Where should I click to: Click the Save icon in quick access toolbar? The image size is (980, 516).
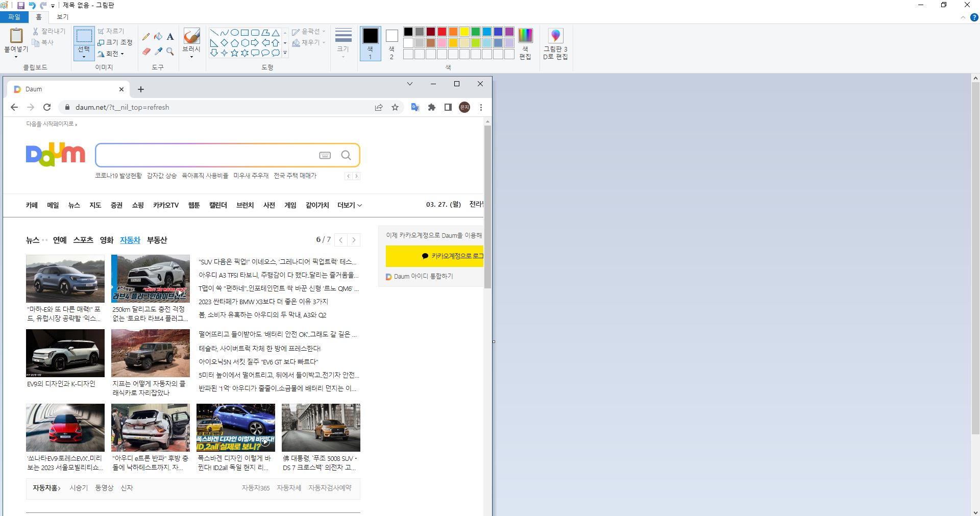(21, 5)
